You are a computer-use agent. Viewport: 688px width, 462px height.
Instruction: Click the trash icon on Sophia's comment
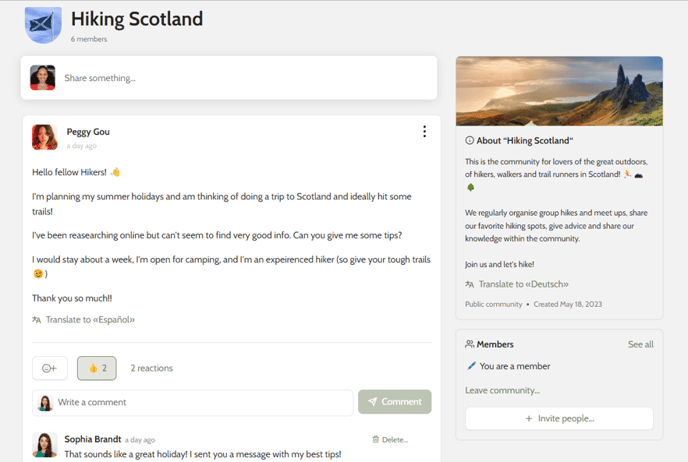(x=376, y=439)
